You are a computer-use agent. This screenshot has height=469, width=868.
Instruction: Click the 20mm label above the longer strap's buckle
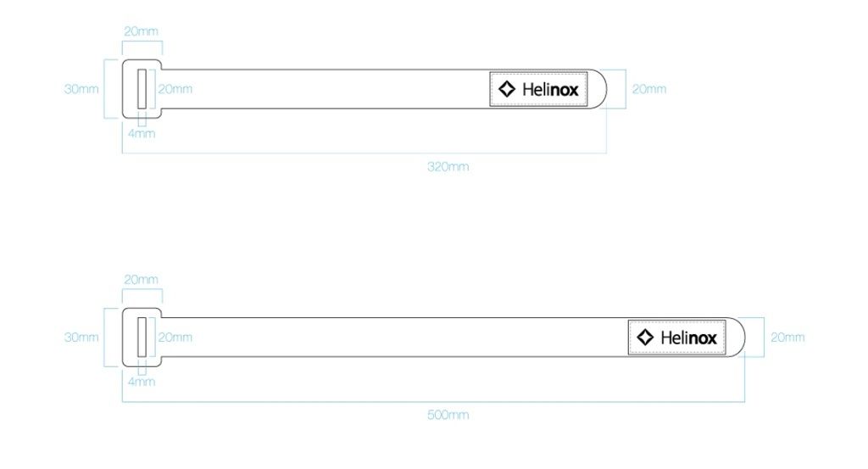coord(141,280)
